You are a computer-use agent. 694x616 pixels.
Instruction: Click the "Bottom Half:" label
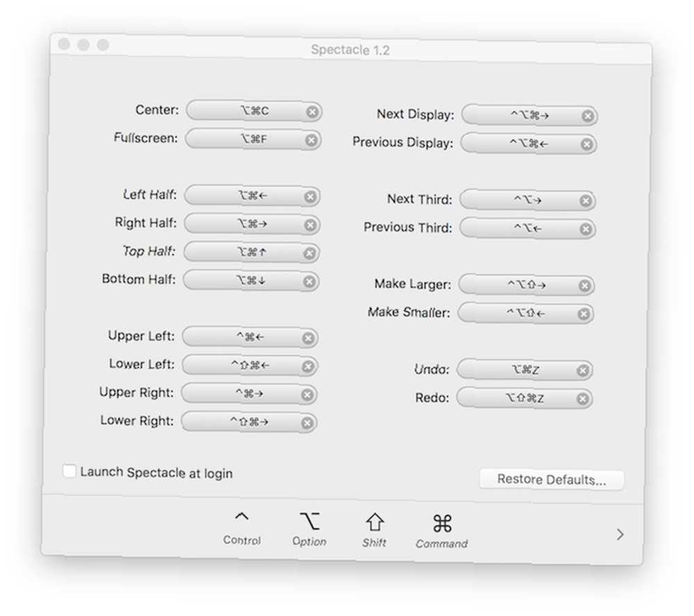(x=139, y=280)
